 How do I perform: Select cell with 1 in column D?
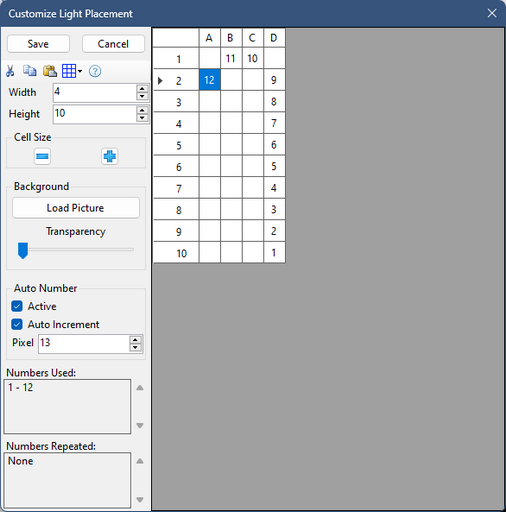click(x=274, y=253)
